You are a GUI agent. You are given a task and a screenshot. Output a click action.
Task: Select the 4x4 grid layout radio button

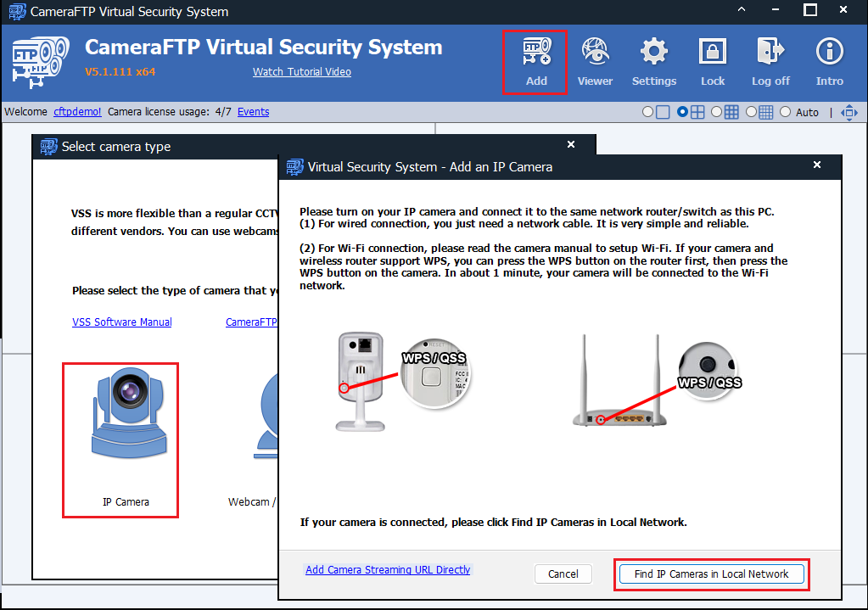(751, 112)
